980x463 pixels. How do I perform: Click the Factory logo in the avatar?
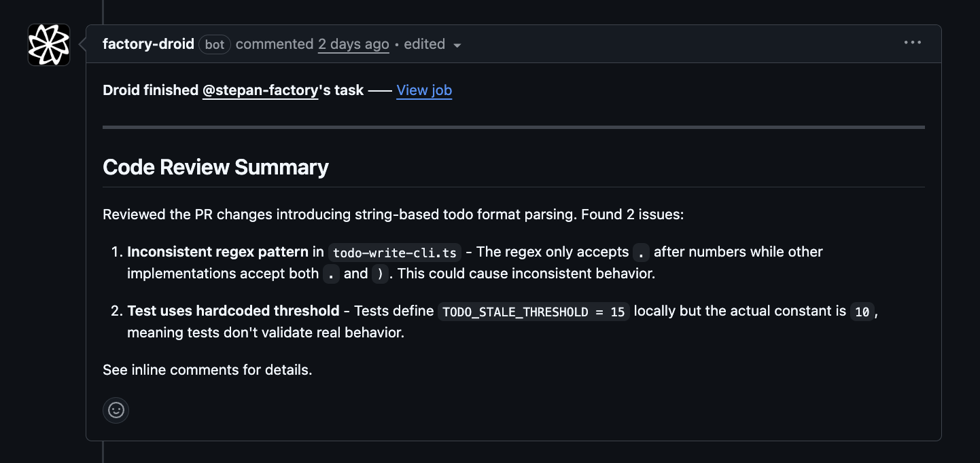coord(48,43)
